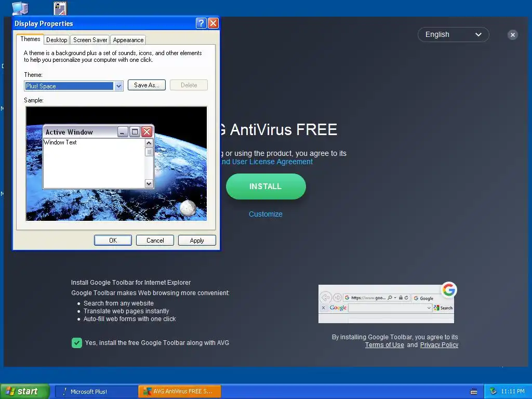Click the sample window scrollbar down arrow
The image size is (532, 399).
pyautogui.click(x=149, y=183)
